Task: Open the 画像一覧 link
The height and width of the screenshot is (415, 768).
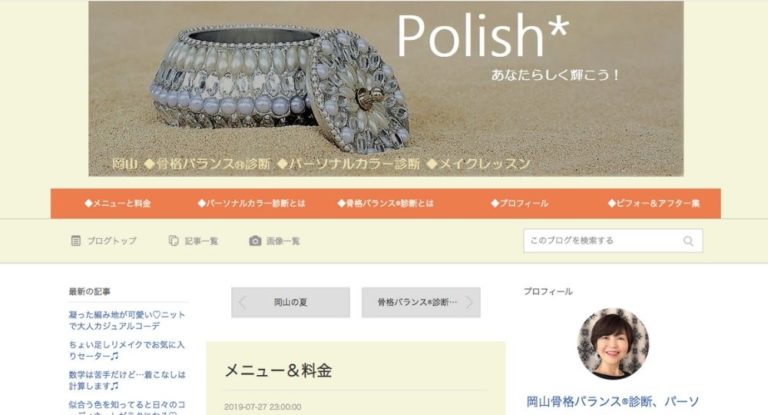Action: point(283,241)
